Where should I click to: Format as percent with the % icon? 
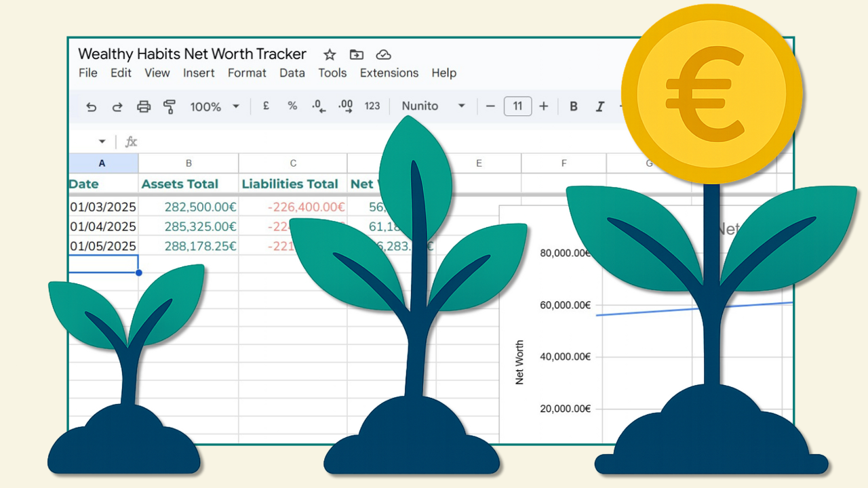[292, 106]
